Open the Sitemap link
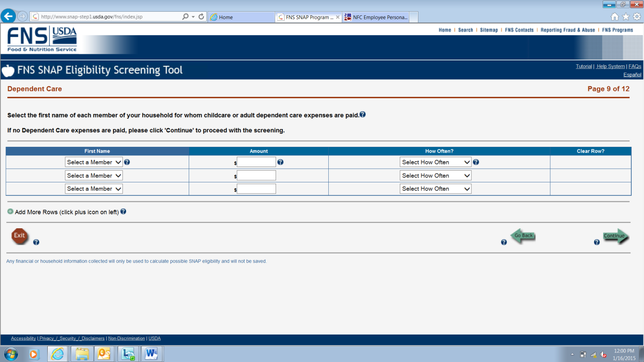644x362 pixels. click(489, 30)
